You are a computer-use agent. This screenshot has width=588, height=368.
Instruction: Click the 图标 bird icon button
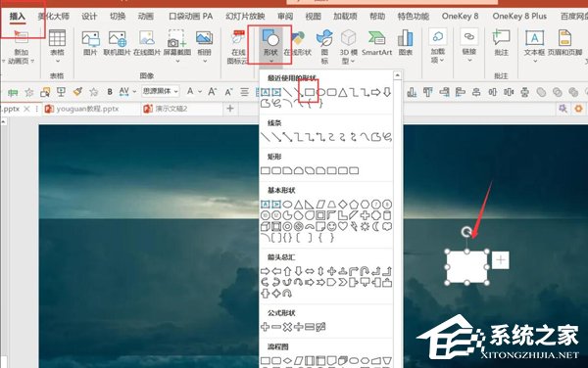coord(324,38)
